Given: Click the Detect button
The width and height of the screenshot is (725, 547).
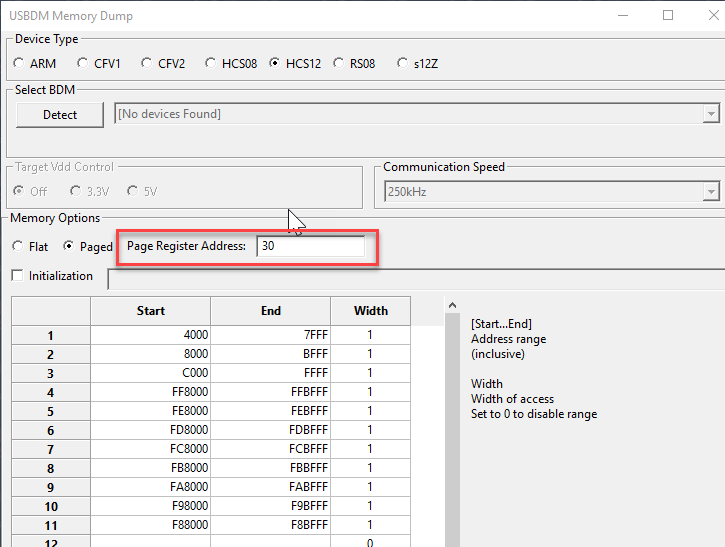Looking at the screenshot, I should [60, 115].
